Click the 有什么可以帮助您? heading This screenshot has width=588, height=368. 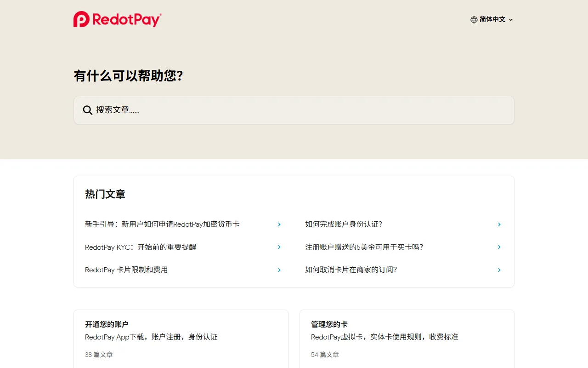(x=129, y=76)
